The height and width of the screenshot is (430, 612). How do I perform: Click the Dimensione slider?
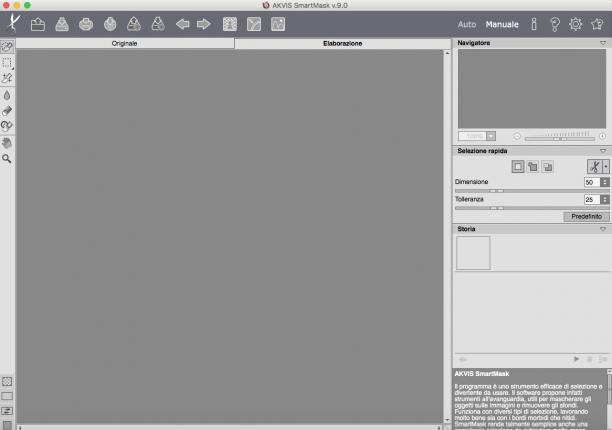point(532,191)
